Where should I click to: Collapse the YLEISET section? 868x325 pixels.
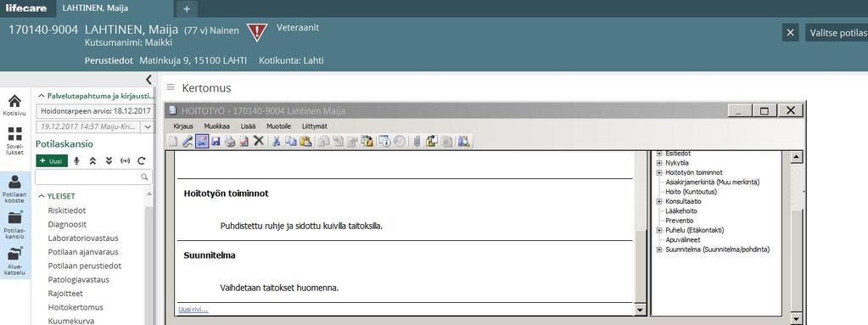point(42,196)
